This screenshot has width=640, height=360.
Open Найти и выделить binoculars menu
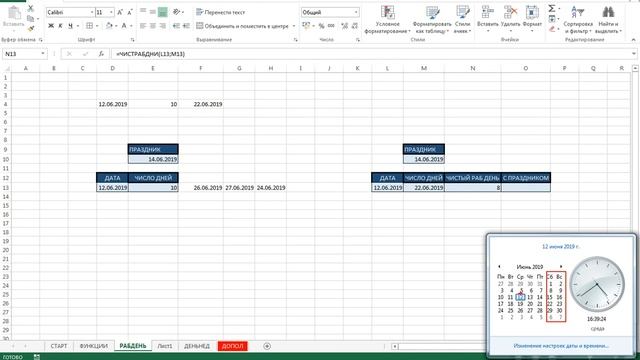[x=608, y=20]
